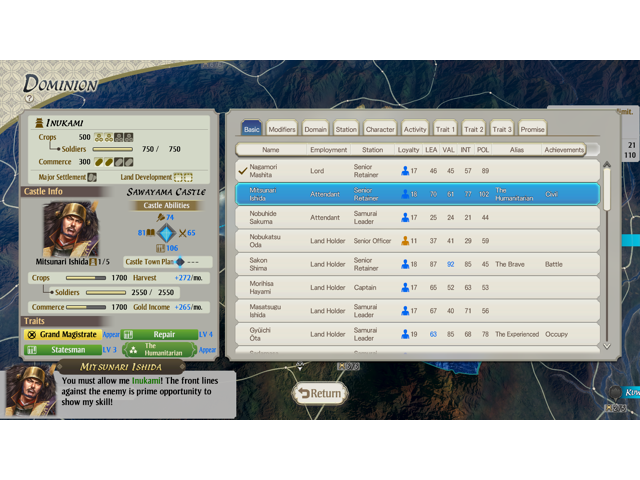Viewport: 640px width, 480px height.
Task: Click Gyuichi Ota's loyalty icon
Action: (x=405, y=334)
